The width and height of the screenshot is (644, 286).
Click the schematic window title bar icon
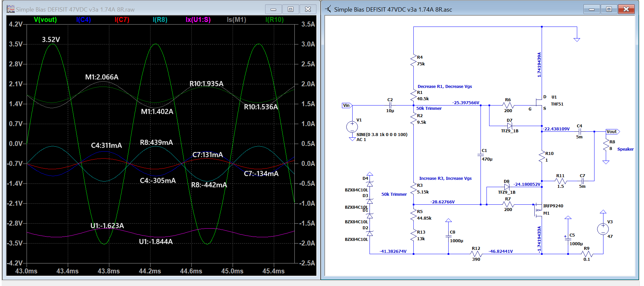click(x=328, y=9)
